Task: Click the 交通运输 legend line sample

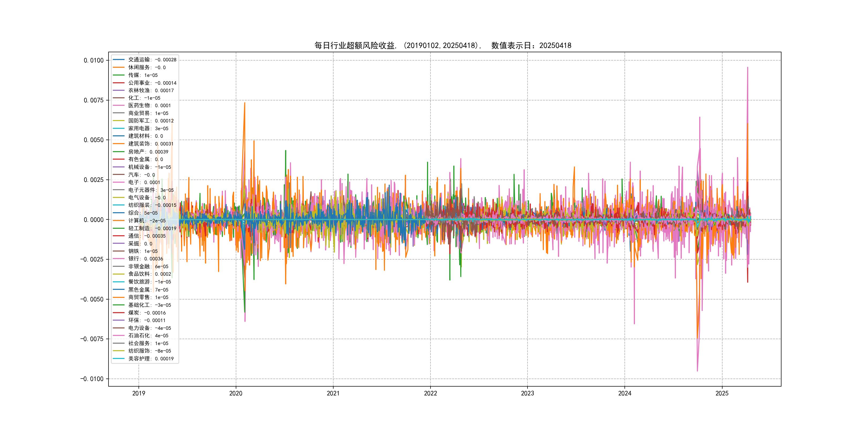Action: pos(119,60)
